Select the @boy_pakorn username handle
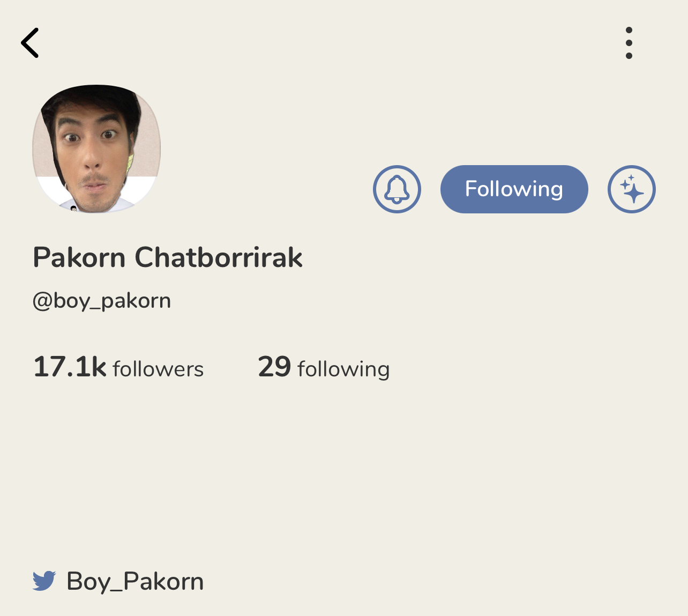 click(102, 301)
